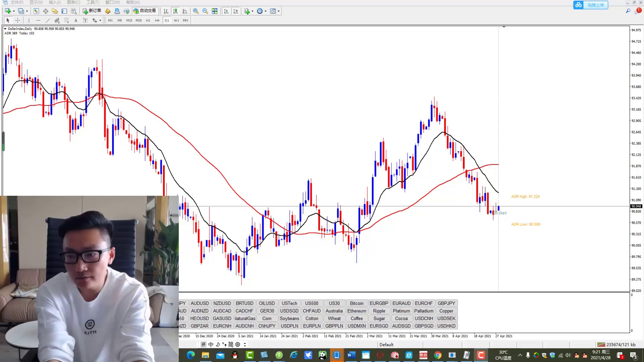
Task: Expand the Profiles dropdown arrow
Action: click(x=27, y=11)
